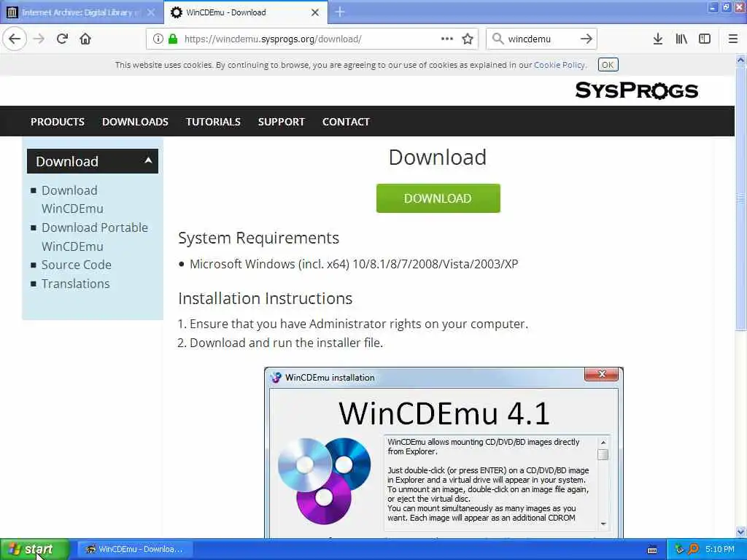
Task: Open Download Portable WinCDEmu link
Action: [x=94, y=237]
